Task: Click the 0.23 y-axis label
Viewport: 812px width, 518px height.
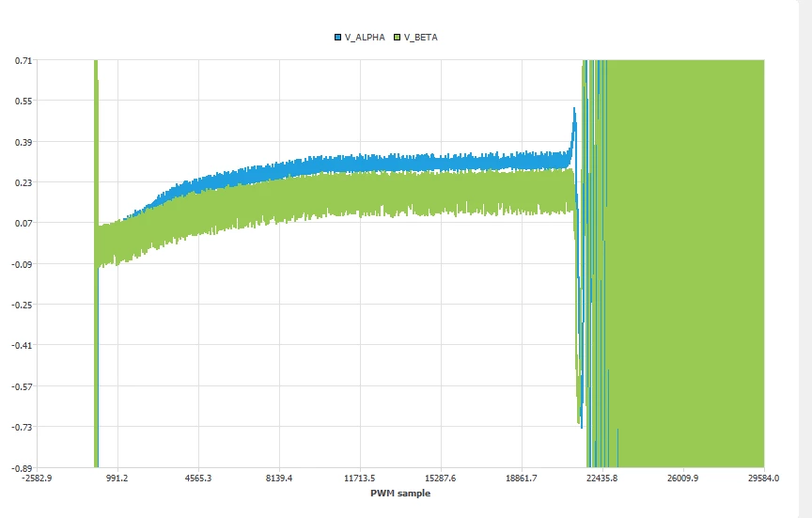Action: (23, 182)
